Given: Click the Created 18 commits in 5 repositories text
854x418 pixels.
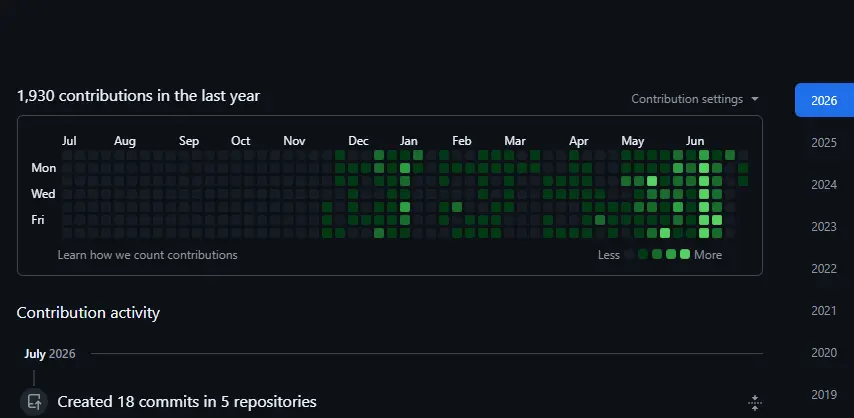Looking at the screenshot, I should click(x=187, y=402).
